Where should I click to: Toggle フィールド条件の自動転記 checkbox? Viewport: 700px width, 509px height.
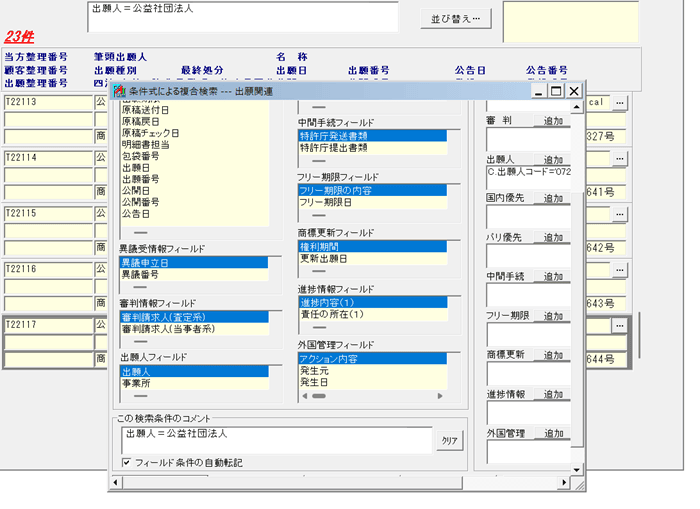pos(126,463)
